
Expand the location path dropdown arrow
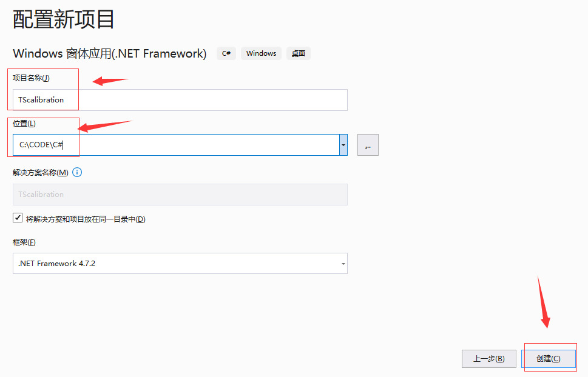pos(343,145)
